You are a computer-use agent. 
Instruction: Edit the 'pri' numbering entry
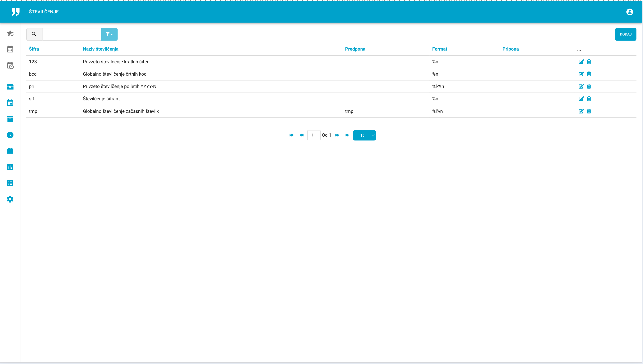coord(581,87)
